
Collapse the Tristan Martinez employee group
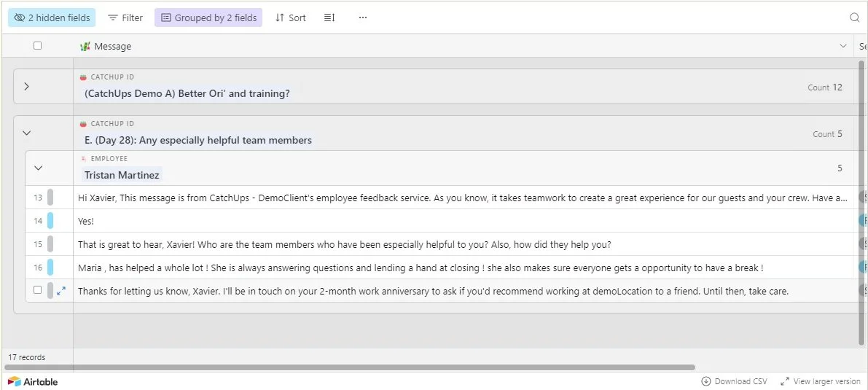click(38, 168)
